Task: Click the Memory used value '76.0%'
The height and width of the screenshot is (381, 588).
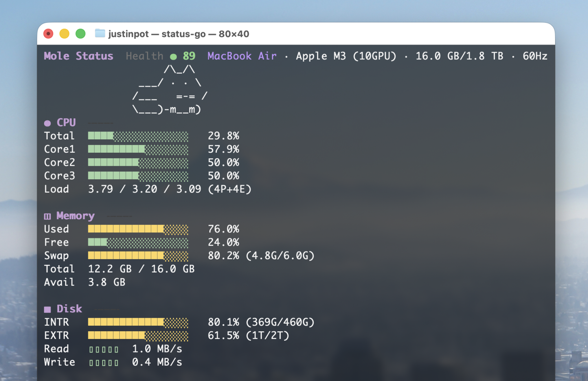Action: (x=223, y=229)
